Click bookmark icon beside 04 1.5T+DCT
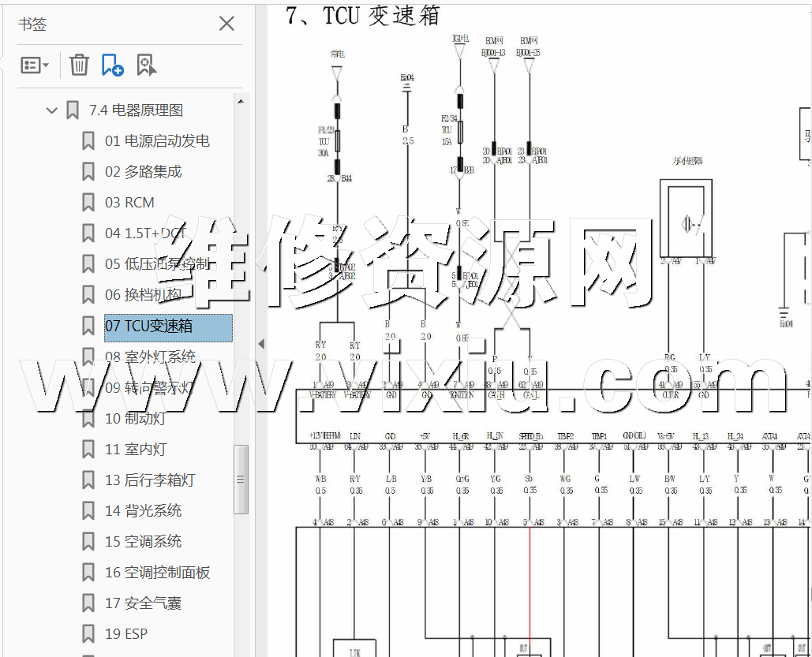812x657 pixels. 88,233
